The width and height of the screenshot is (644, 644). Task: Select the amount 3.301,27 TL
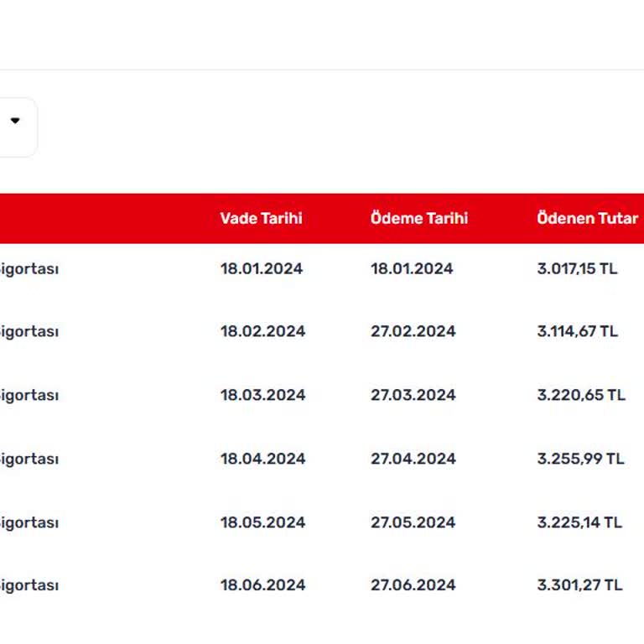[x=579, y=585]
